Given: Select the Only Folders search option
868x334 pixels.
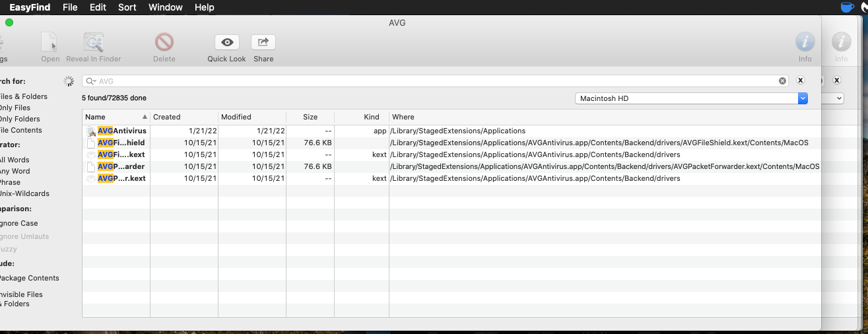Looking at the screenshot, I should pos(20,119).
